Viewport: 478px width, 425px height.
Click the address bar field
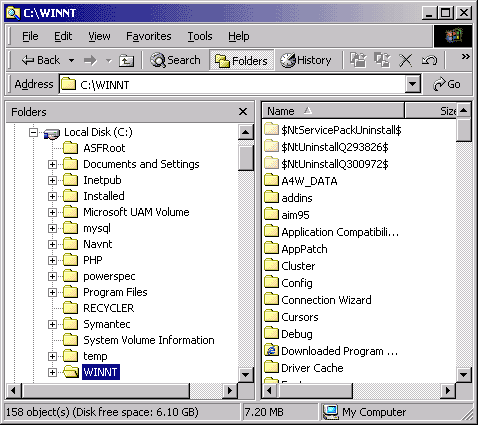click(232, 85)
